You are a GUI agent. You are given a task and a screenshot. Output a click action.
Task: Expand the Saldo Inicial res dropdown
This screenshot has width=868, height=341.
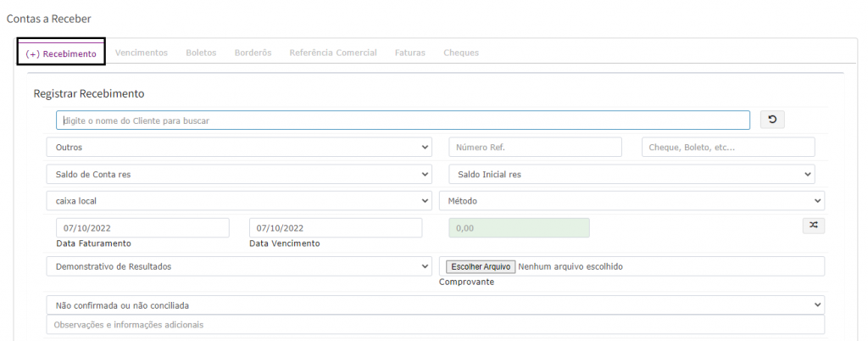(x=632, y=174)
